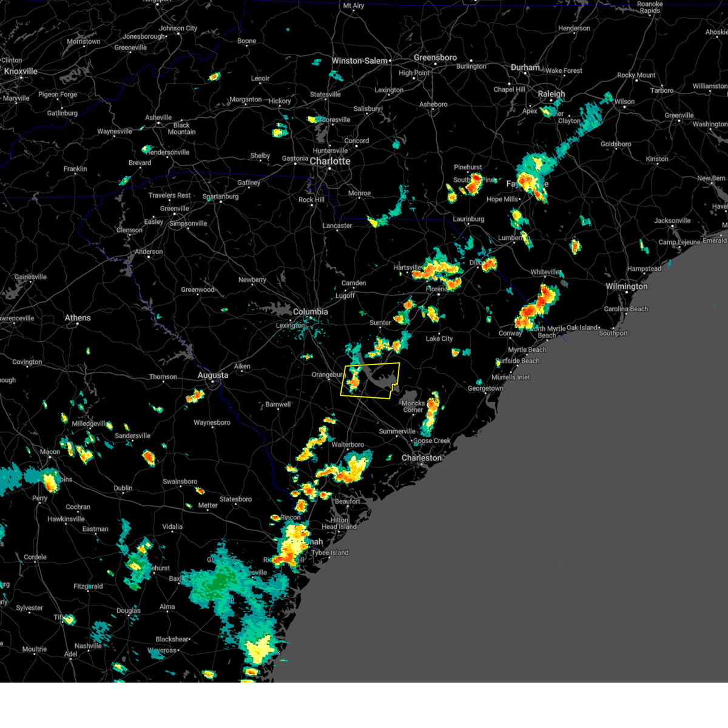The height and width of the screenshot is (728, 728).
Task: Click the Conway label
Action: (x=510, y=333)
